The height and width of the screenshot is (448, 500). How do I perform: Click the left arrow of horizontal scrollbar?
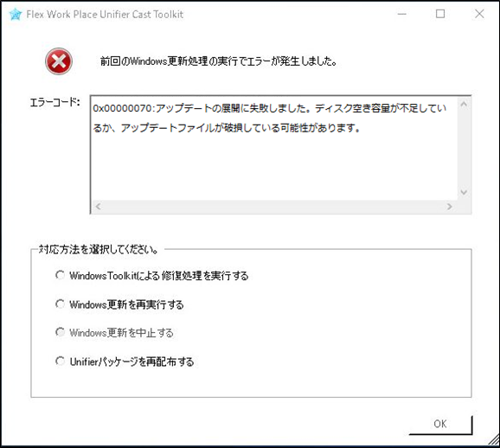coord(99,207)
